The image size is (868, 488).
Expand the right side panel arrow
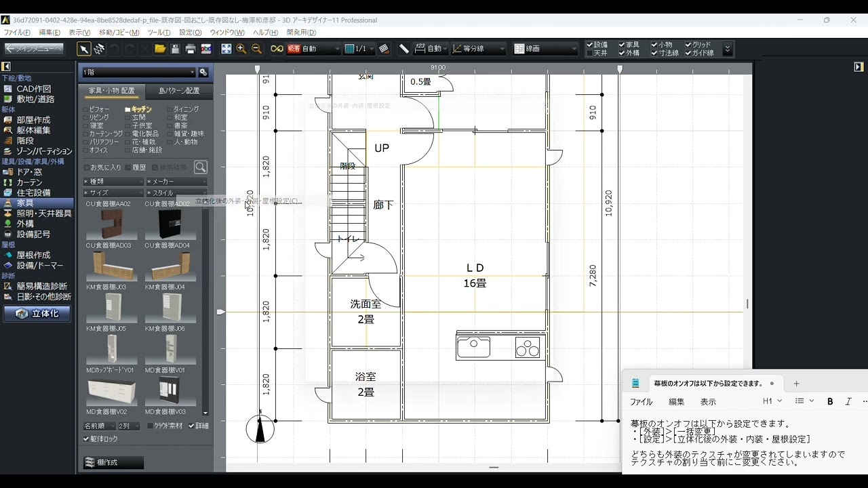[859, 66]
